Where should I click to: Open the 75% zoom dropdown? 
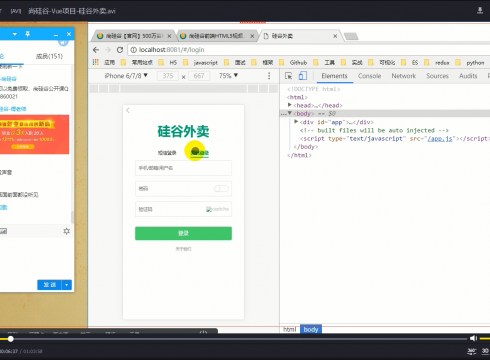click(x=228, y=76)
